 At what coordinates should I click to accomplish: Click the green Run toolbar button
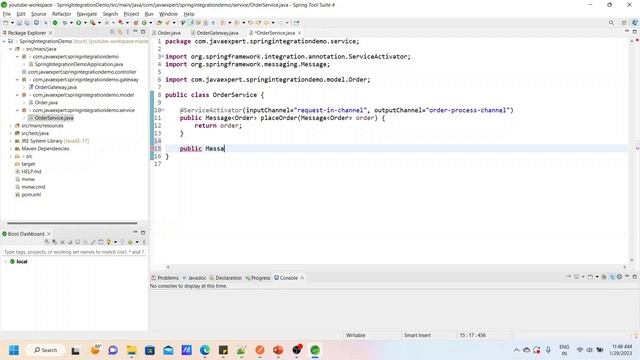pyautogui.click(x=78, y=23)
